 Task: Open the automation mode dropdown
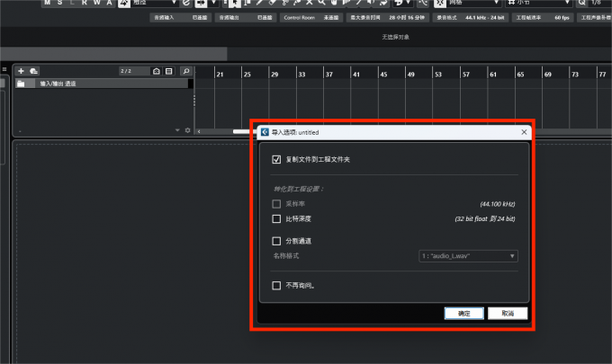[x=155, y=3]
